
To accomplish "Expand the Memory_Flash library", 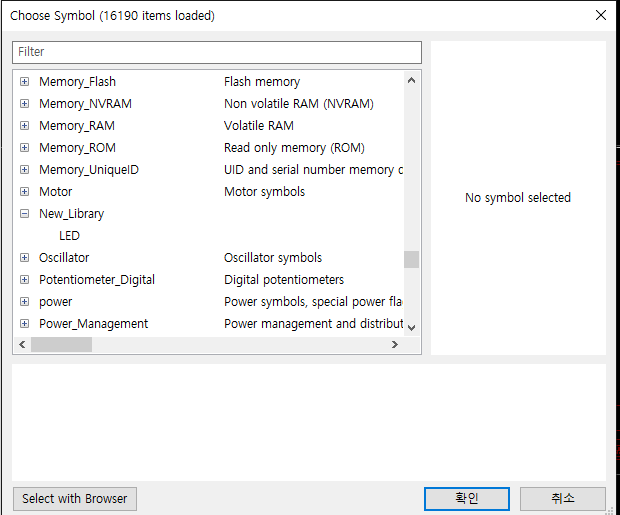I will coord(25,81).
